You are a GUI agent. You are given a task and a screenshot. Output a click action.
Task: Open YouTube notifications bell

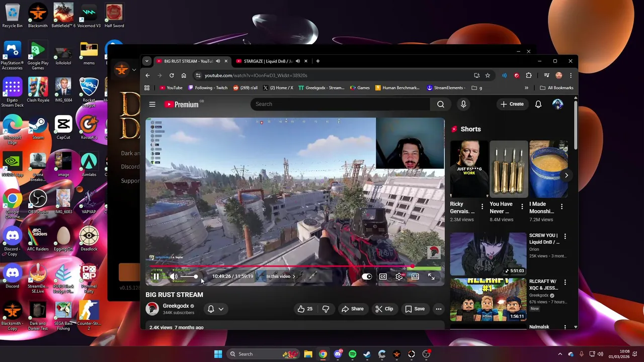click(x=538, y=104)
